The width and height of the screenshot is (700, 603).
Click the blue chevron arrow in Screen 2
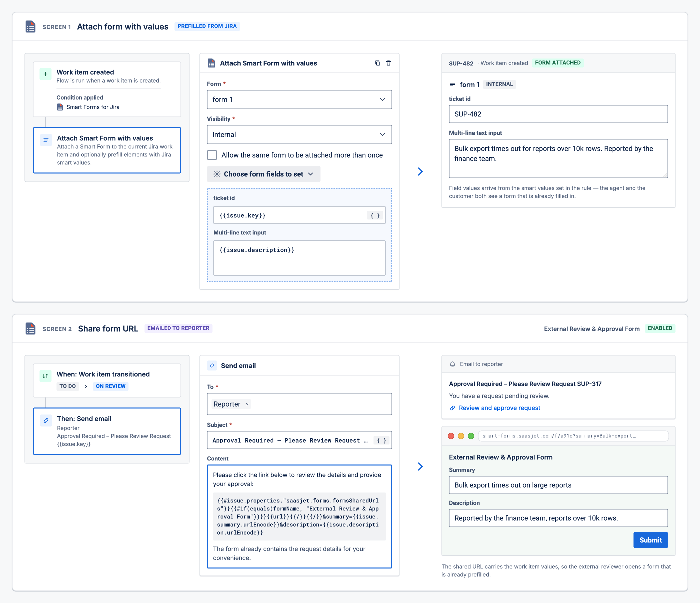[420, 466]
